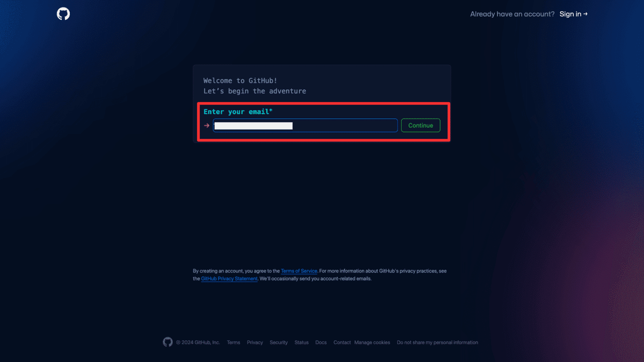This screenshot has height=362, width=644.
Task: Focus the email input field
Action: pos(305,125)
